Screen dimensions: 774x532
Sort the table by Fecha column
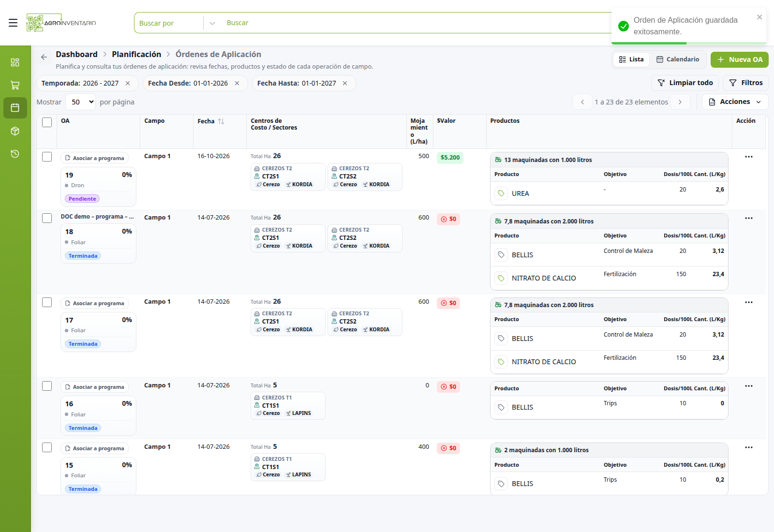(x=221, y=121)
